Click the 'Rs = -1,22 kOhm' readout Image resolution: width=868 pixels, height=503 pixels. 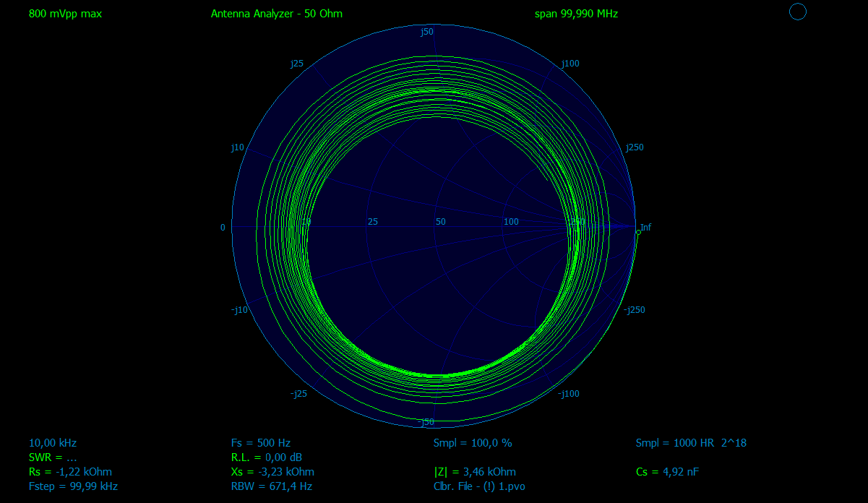(70, 472)
